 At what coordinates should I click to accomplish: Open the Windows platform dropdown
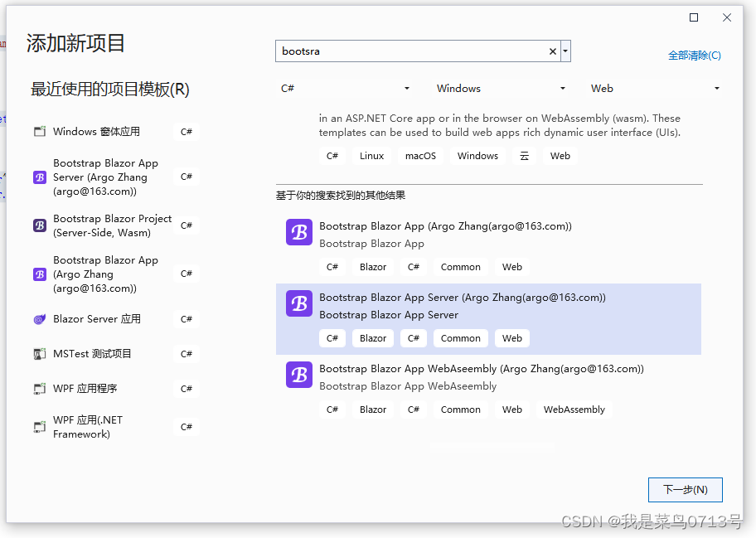pyautogui.click(x=563, y=88)
